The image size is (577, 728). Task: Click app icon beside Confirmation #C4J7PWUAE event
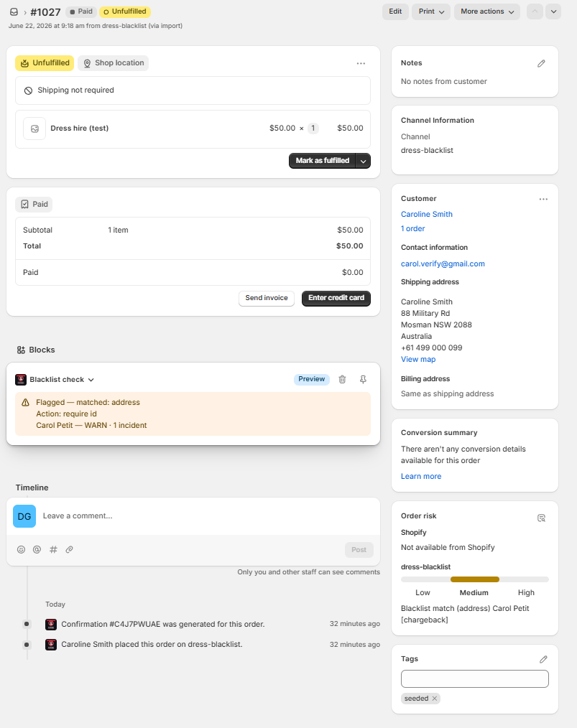tap(51, 625)
